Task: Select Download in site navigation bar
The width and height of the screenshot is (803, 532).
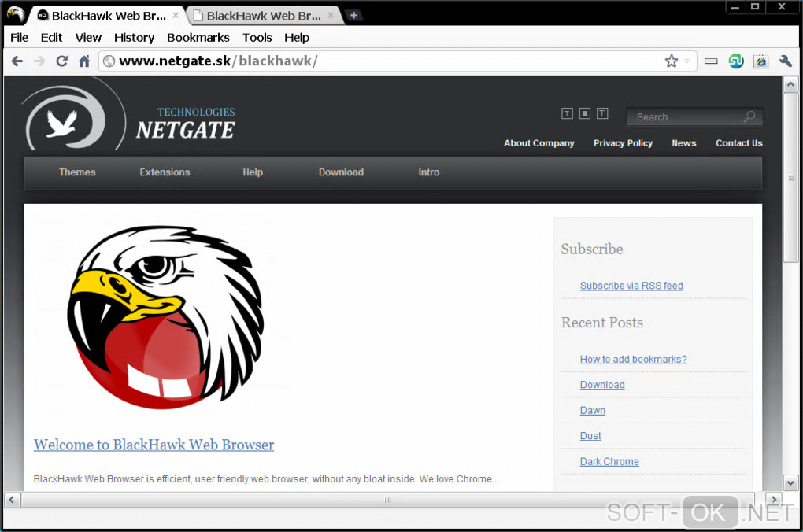Action: [341, 172]
